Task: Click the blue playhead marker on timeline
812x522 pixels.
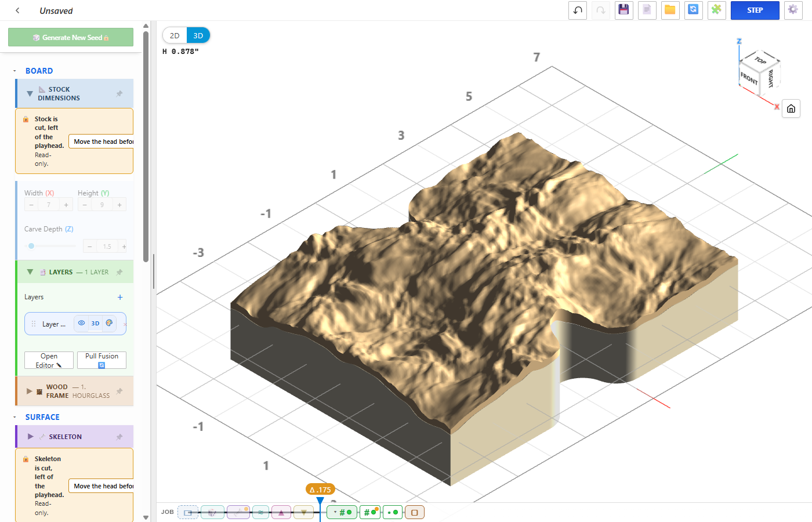Action: coord(320,501)
